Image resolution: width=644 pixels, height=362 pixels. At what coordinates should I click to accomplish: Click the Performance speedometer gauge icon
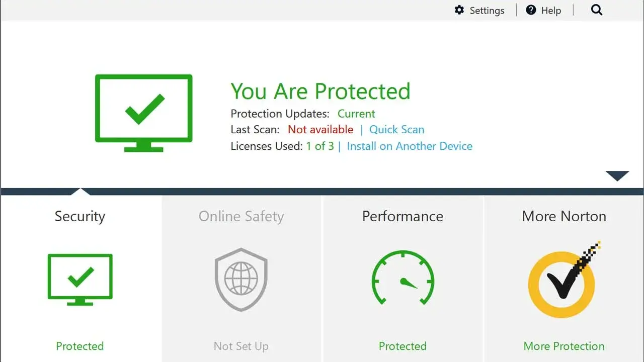(403, 279)
